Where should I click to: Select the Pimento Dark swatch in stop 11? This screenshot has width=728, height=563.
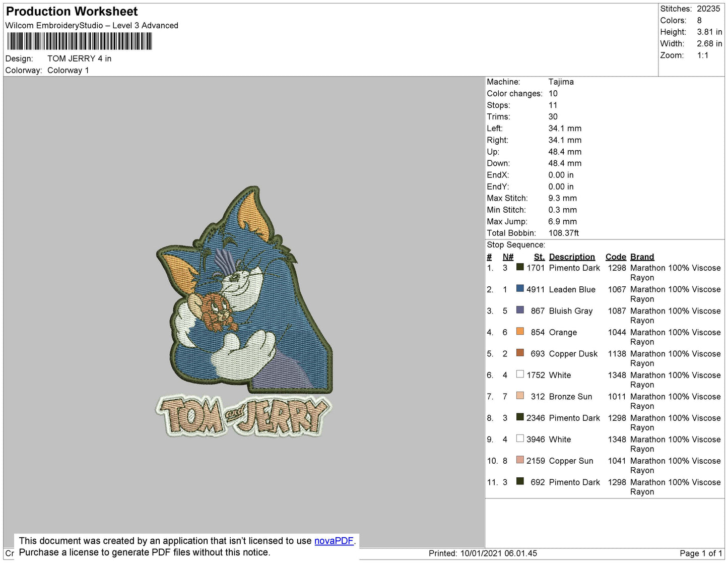[520, 481]
